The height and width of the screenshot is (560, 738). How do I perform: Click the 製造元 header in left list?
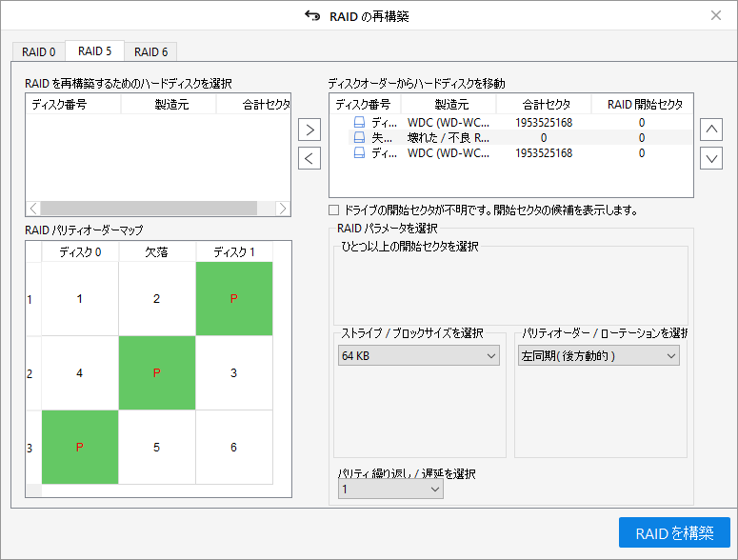(x=169, y=105)
